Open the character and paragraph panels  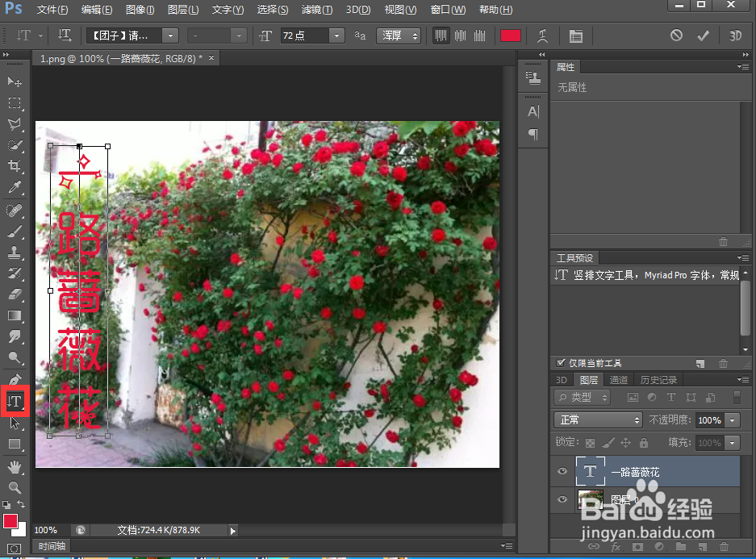tap(576, 35)
